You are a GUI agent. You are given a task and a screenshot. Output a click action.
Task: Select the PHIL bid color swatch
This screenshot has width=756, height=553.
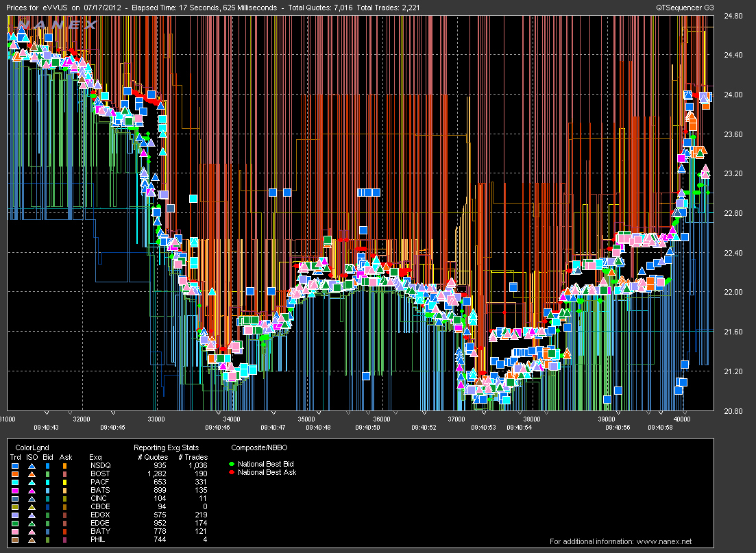coord(48,540)
